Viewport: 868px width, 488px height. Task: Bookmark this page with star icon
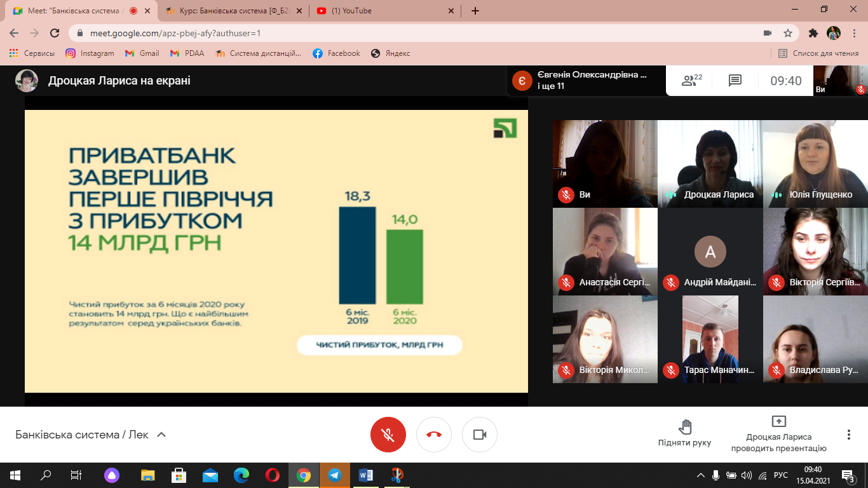[x=788, y=33]
